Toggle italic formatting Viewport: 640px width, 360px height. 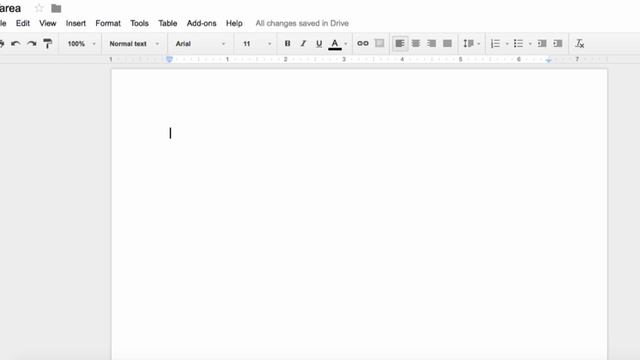point(303,43)
